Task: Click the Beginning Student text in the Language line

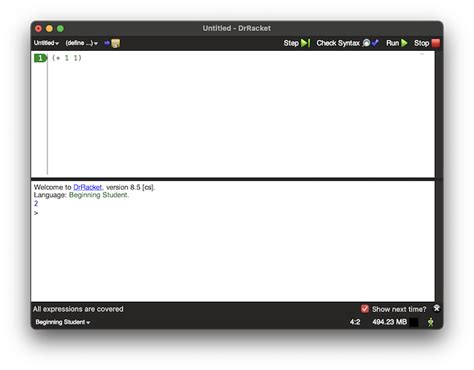Action: pyautogui.click(x=98, y=195)
